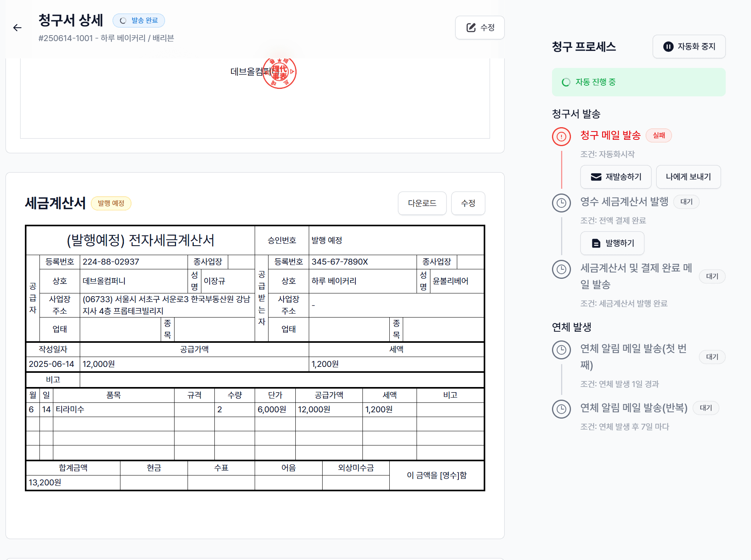Image resolution: width=751 pixels, height=560 pixels.
Task: Click the document icon in 발행하기
Action: [596, 243]
